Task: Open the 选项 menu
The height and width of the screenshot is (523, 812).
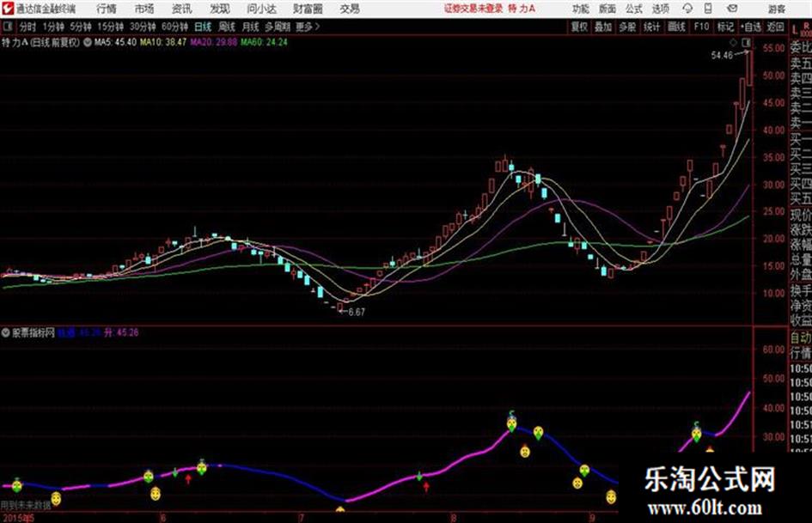Action: click(662, 9)
